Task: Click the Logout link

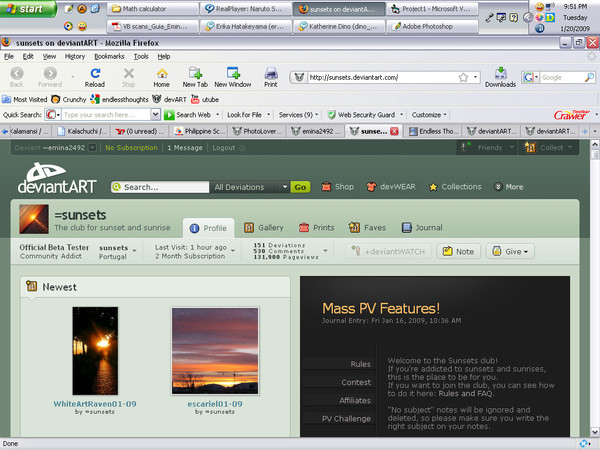Action: 224,148
